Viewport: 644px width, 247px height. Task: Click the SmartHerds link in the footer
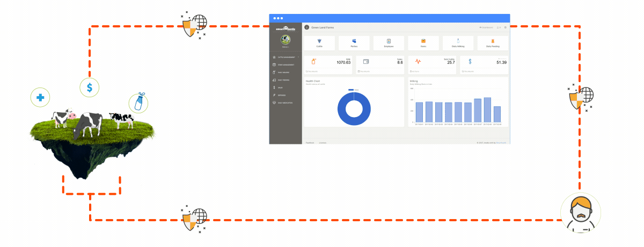tap(501, 142)
